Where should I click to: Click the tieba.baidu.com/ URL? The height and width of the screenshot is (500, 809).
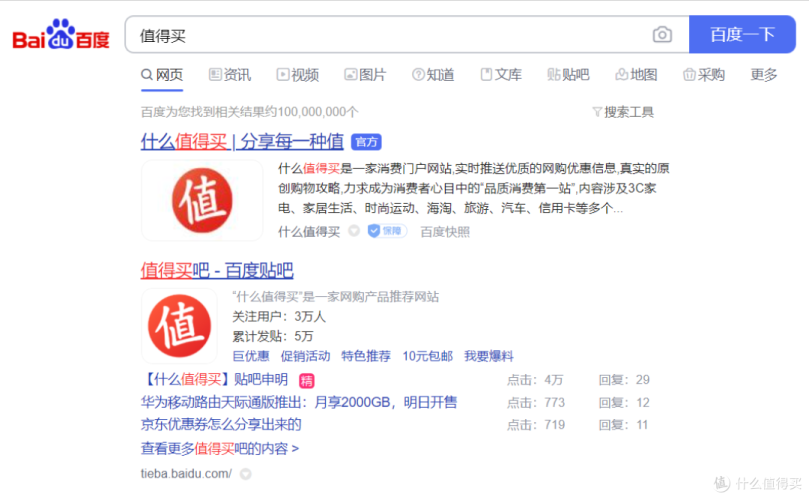click(x=186, y=473)
